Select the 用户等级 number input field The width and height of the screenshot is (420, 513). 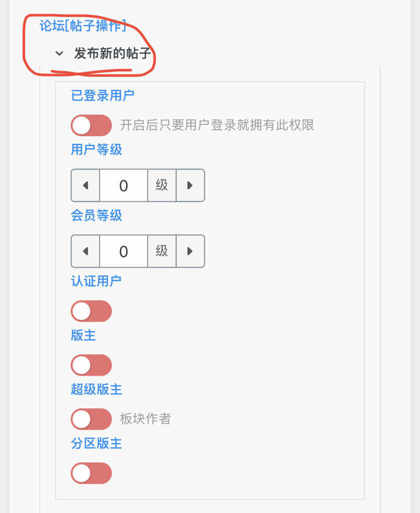(x=123, y=185)
